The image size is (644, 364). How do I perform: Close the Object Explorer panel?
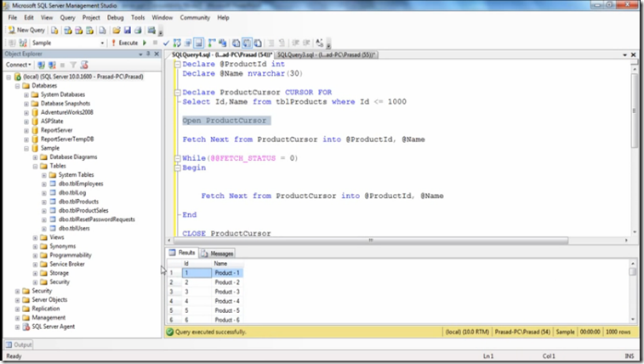(157, 54)
